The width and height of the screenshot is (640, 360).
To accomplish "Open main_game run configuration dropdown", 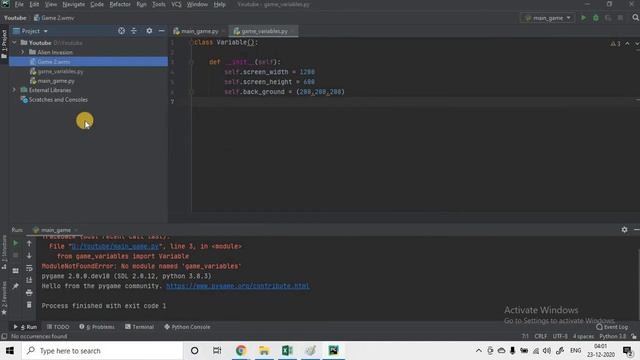I will [548, 18].
